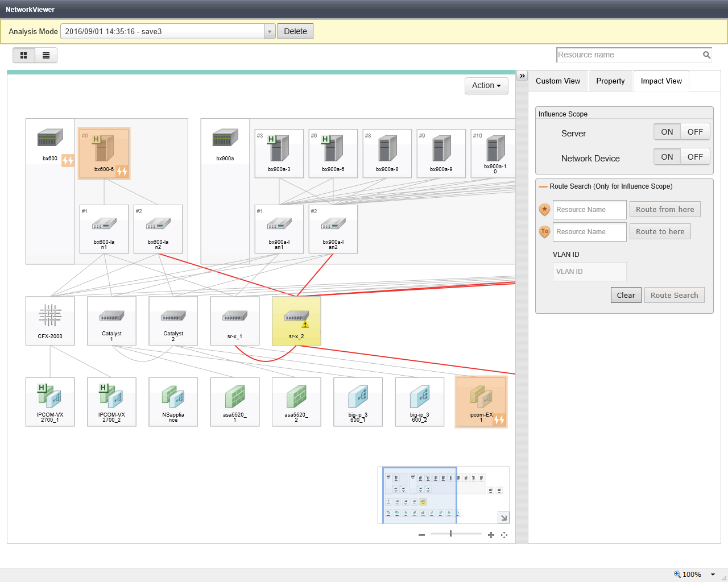Click the Delete button
Screen dimensions: 728x582
click(295, 32)
